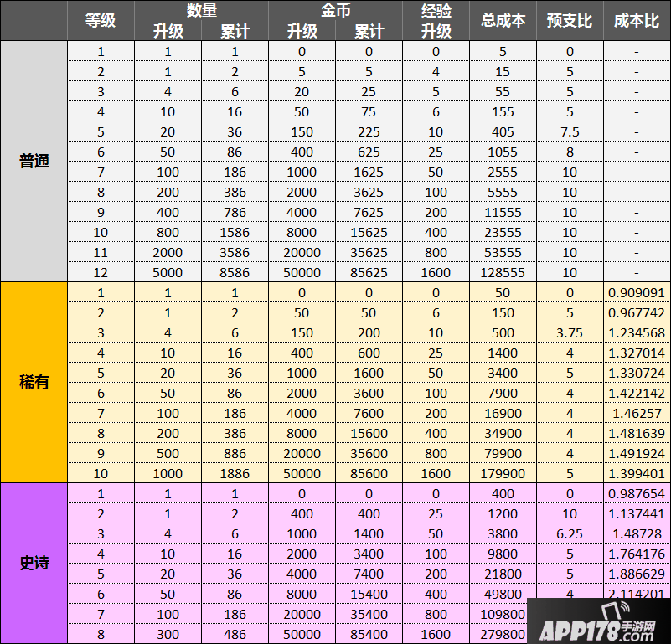Select the 等级 column header
This screenshot has width=671, height=644.
point(101,21)
